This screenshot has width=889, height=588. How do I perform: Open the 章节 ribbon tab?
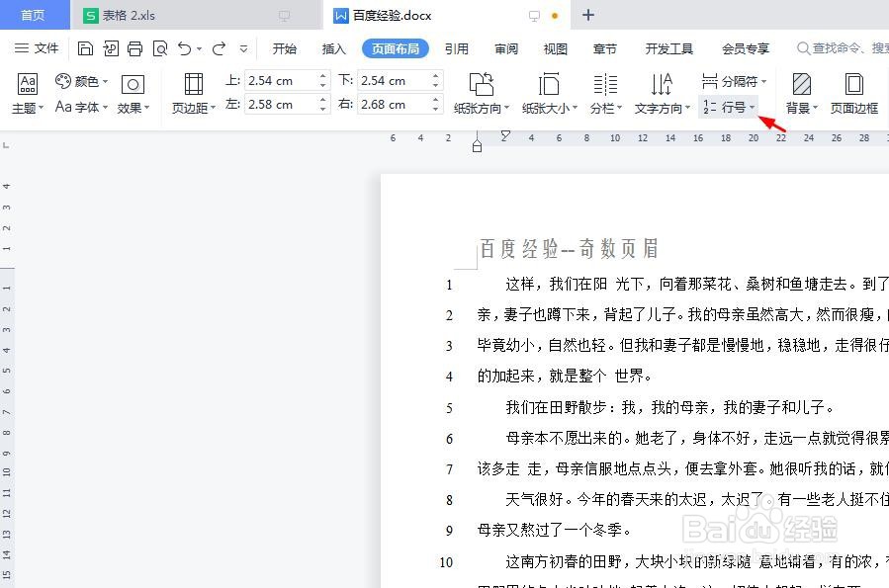[604, 48]
